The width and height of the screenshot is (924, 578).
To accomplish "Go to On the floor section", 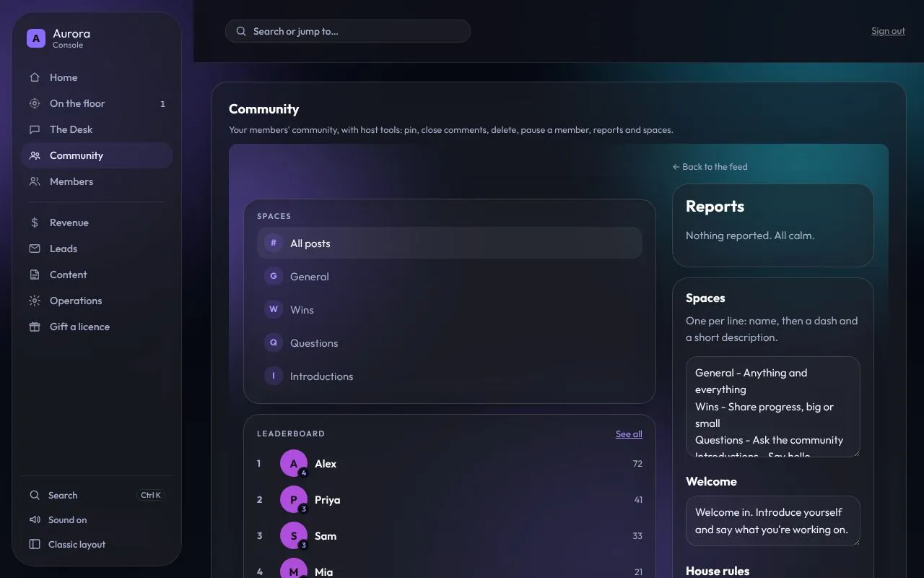I will tap(97, 103).
